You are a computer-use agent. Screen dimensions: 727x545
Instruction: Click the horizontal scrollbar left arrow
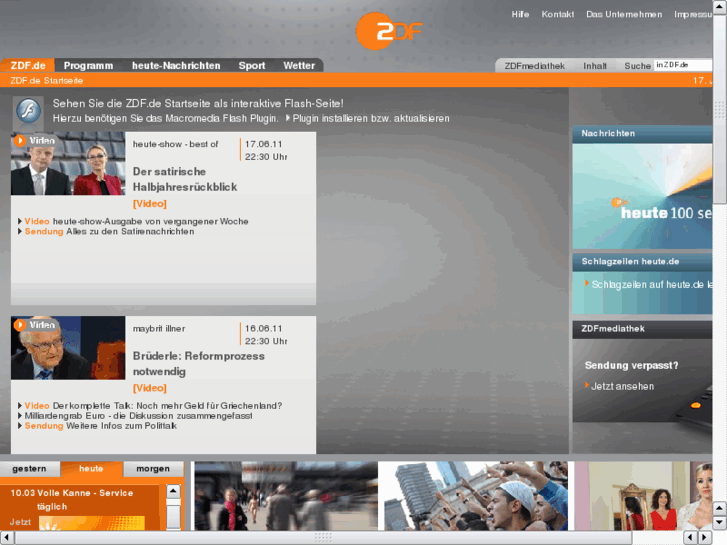(x=6, y=538)
